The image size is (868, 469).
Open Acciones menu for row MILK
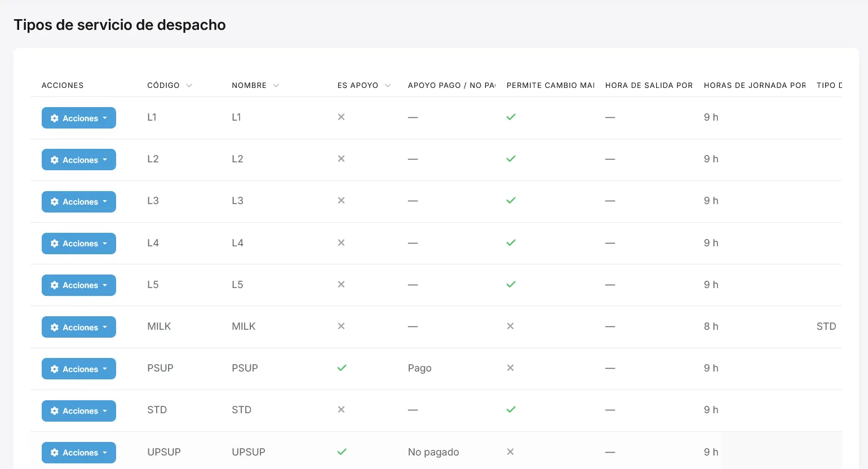point(79,327)
